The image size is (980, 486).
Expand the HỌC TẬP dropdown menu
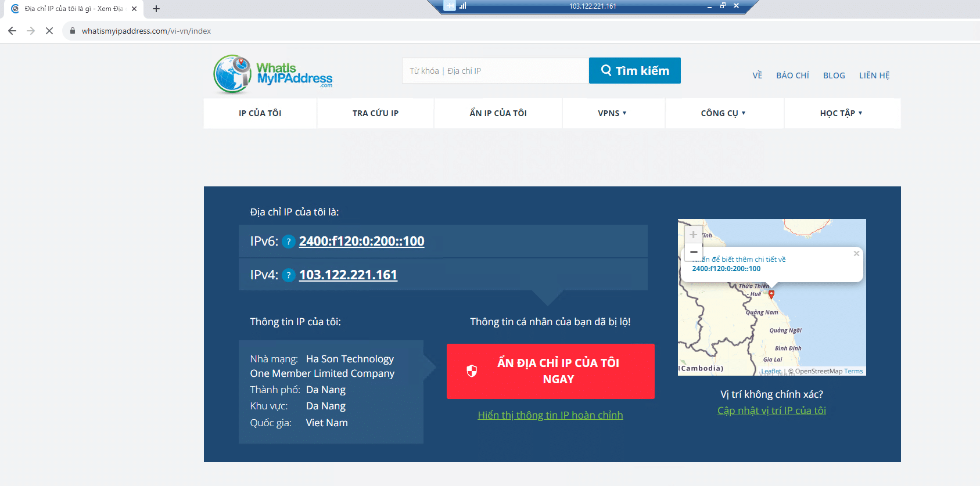(841, 113)
